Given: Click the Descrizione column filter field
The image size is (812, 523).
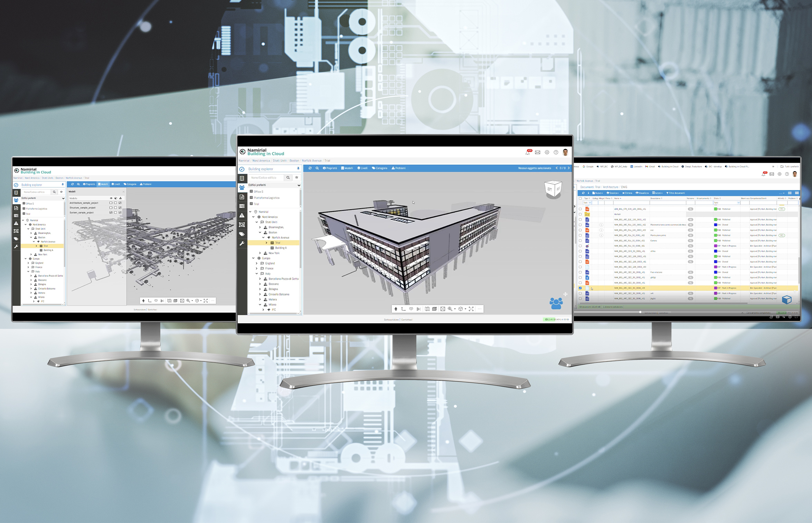Looking at the screenshot, I should coord(667,203).
